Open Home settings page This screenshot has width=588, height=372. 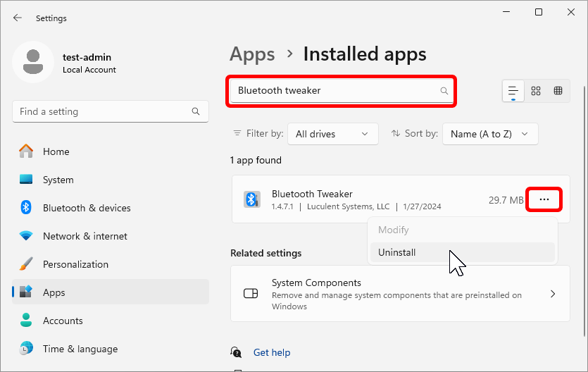pos(111,151)
